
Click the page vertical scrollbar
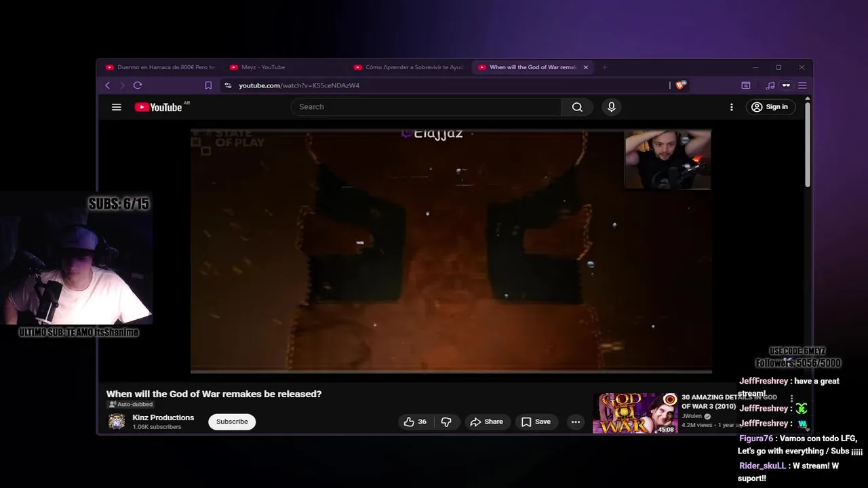tap(808, 144)
